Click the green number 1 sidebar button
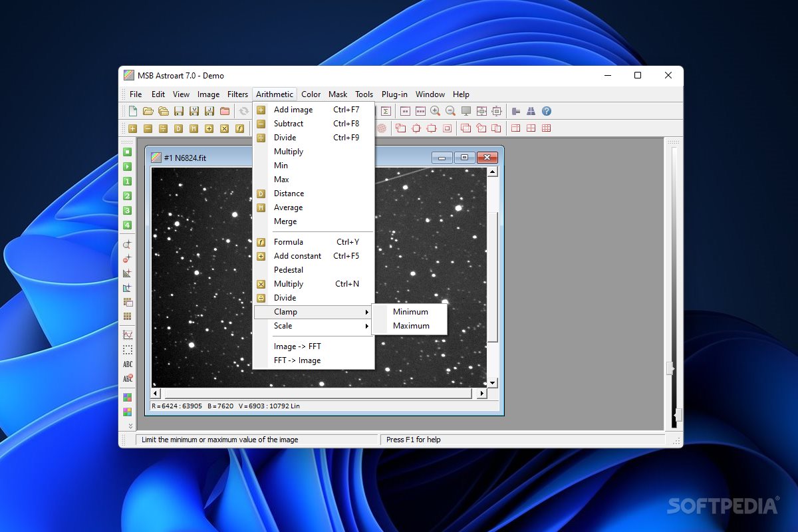Viewport: 798px width, 532px height. click(127, 181)
